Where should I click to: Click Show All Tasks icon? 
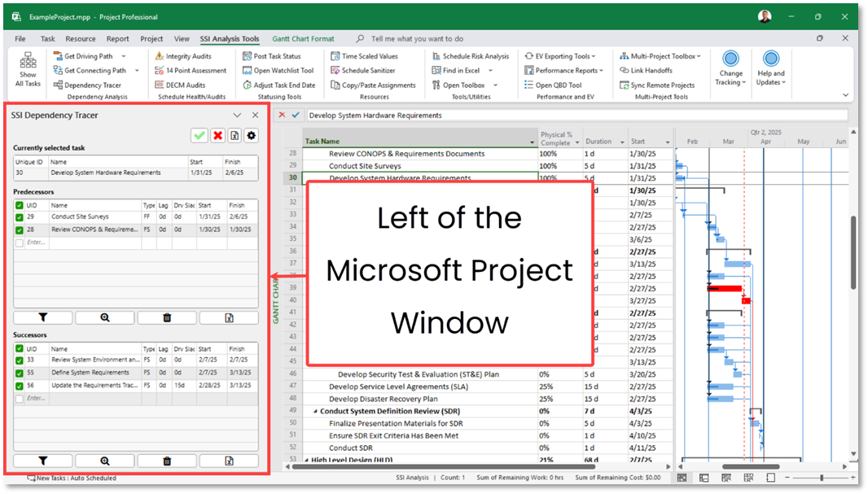click(28, 69)
